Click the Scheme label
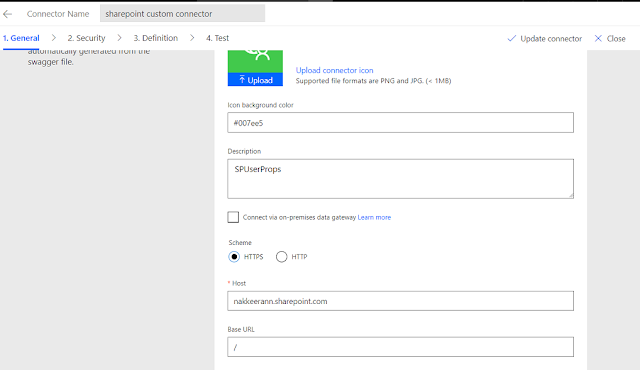This screenshot has width=640, height=370. click(x=240, y=243)
